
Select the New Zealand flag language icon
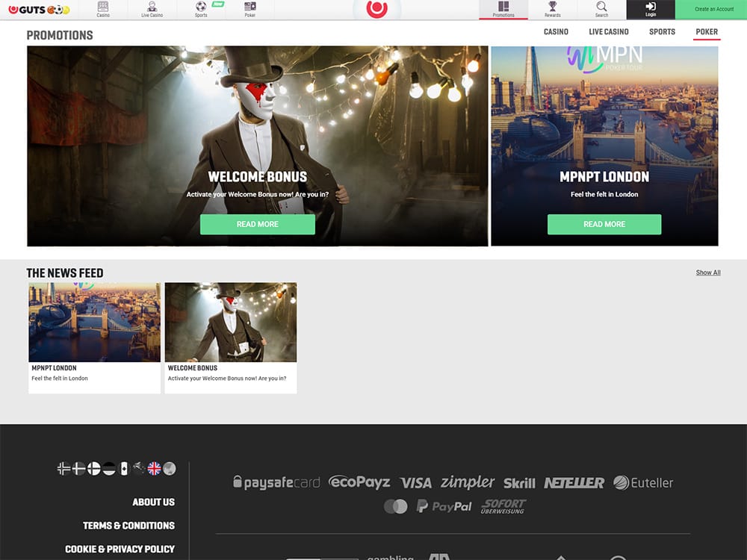[139, 469]
